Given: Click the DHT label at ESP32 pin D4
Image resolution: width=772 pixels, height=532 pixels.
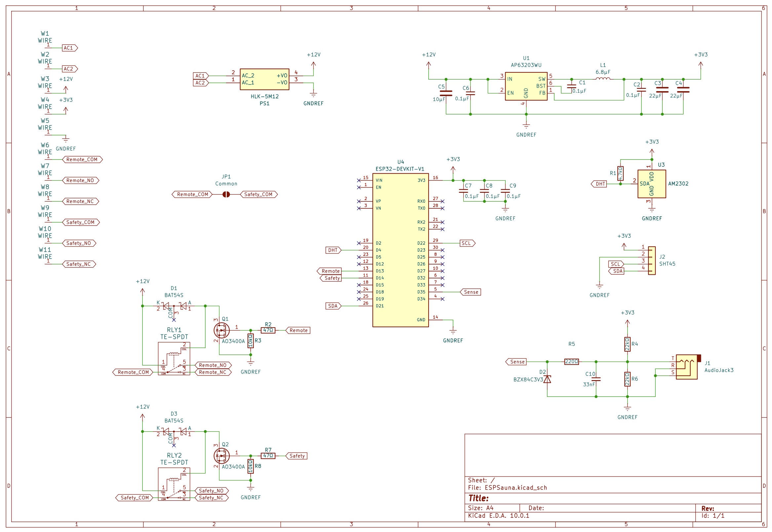Looking at the screenshot, I should click(333, 250).
